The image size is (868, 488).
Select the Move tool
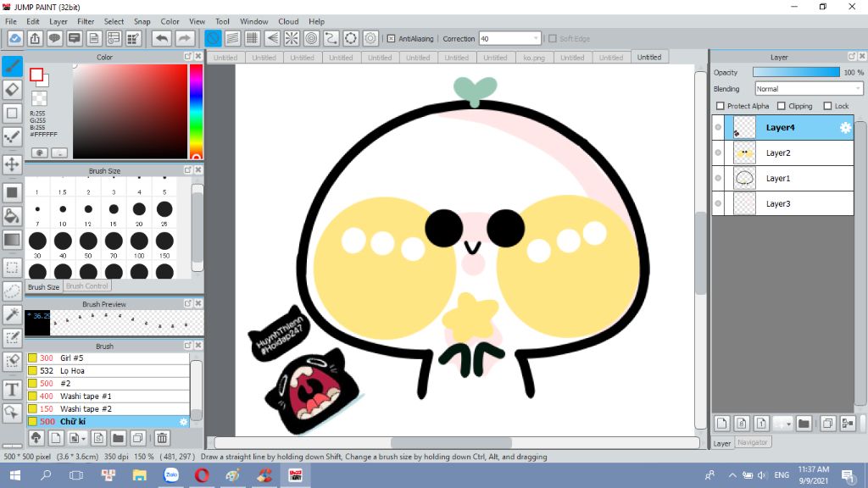[x=12, y=164]
